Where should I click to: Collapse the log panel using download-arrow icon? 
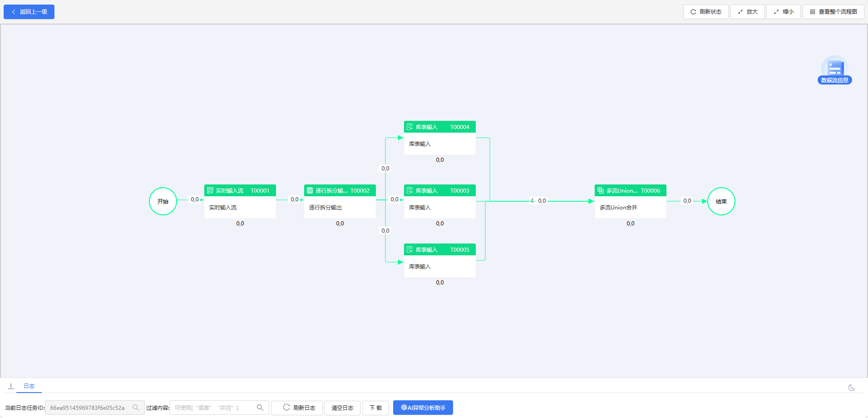[x=11, y=386]
